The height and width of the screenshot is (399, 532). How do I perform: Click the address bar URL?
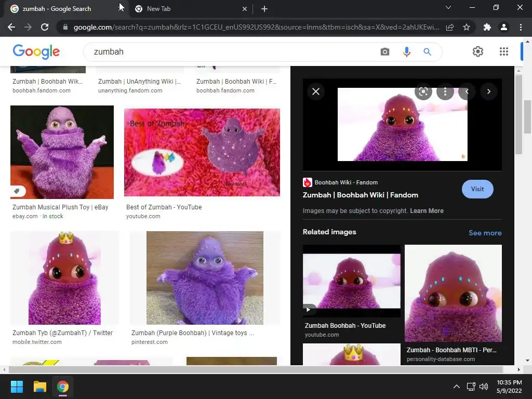[256, 27]
